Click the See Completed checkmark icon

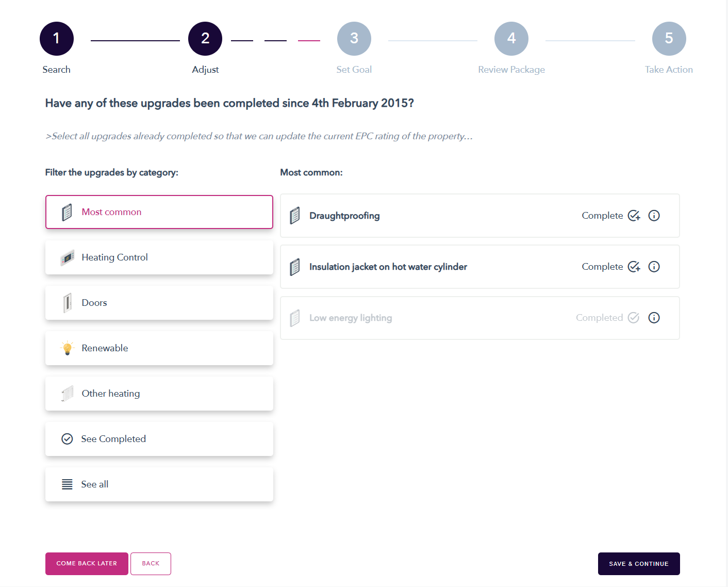pyautogui.click(x=67, y=439)
